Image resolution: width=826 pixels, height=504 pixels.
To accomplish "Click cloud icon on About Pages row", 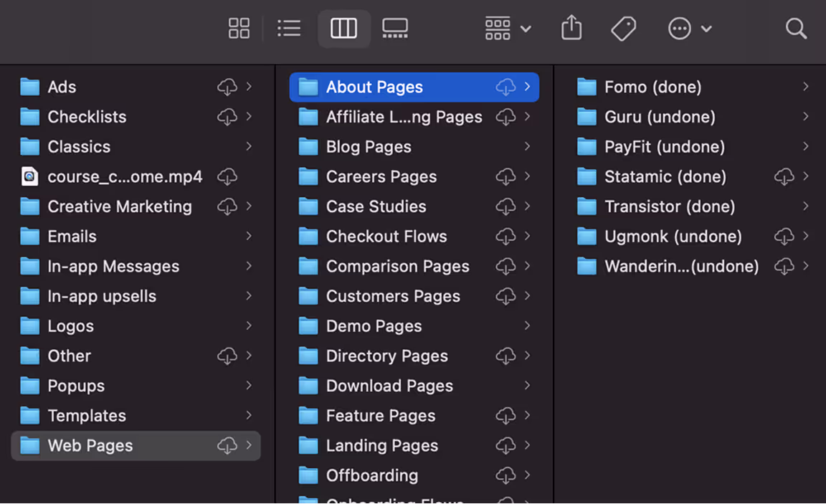I will point(505,87).
